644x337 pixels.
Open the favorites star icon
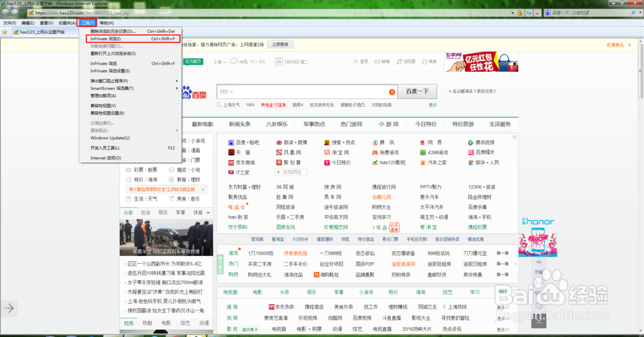[5, 32]
